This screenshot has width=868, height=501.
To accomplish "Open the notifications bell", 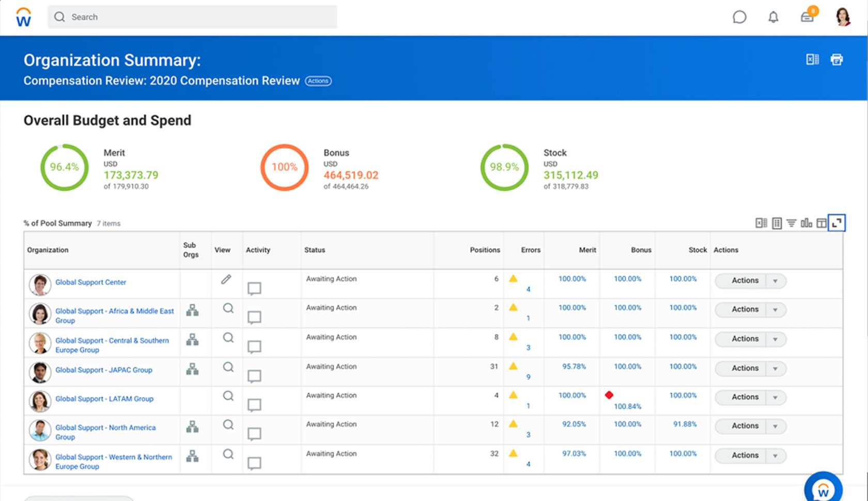I will click(773, 17).
